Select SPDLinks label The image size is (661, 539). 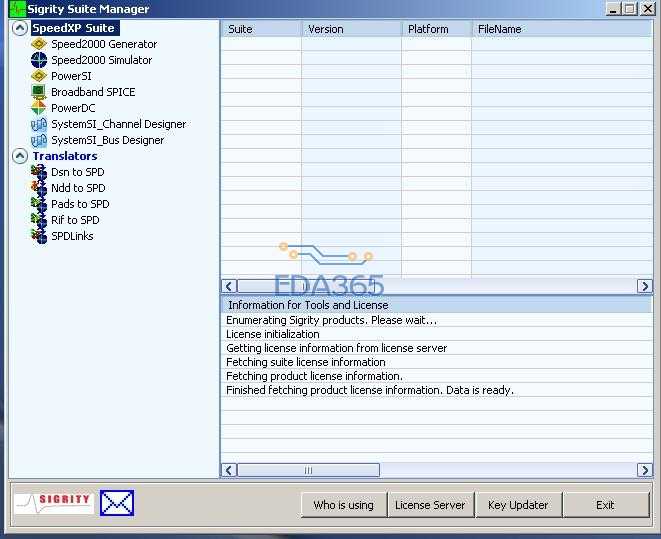(72, 236)
